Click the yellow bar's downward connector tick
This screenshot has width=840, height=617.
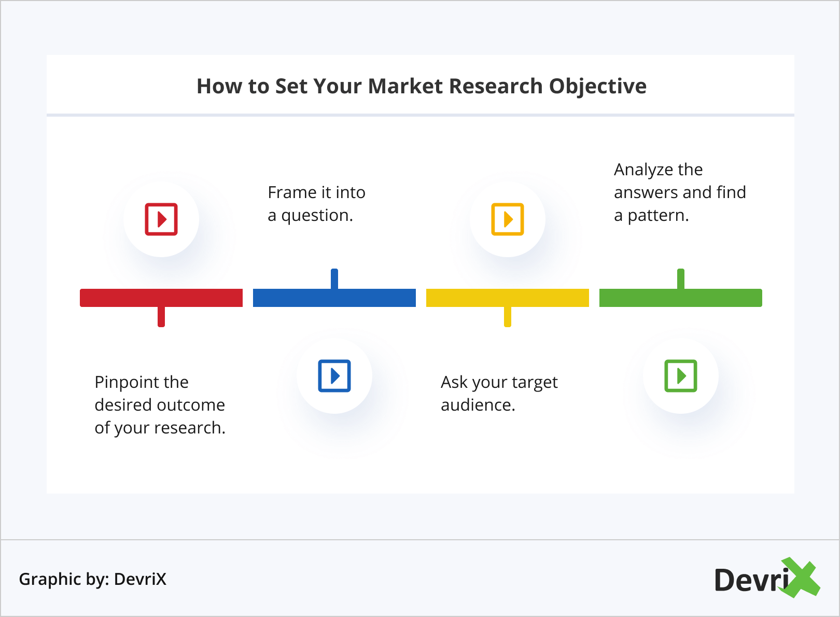[508, 317]
